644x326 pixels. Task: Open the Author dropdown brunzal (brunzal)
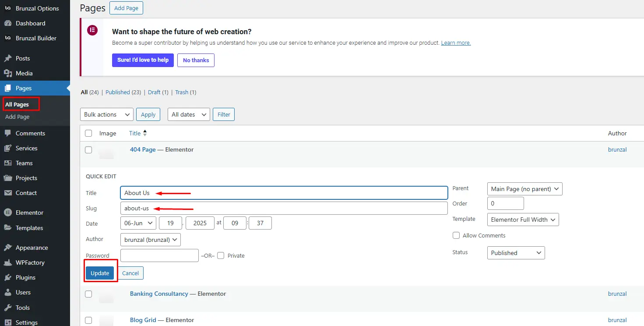point(151,240)
